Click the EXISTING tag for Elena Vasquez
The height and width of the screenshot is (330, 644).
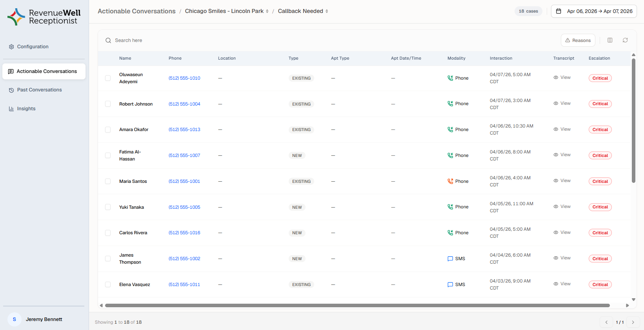301,284
